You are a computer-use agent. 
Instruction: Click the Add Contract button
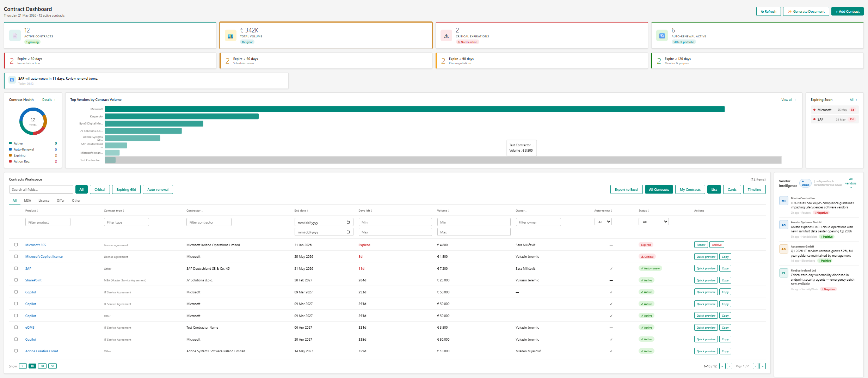(847, 11)
